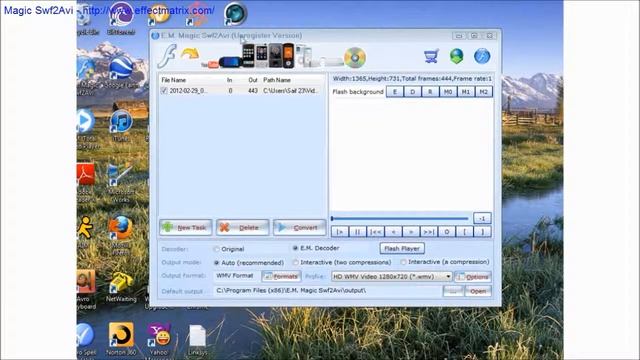The height and width of the screenshot is (360, 640).
Task: Open NetWaiting telephone desktop icon
Action: point(121,287)
